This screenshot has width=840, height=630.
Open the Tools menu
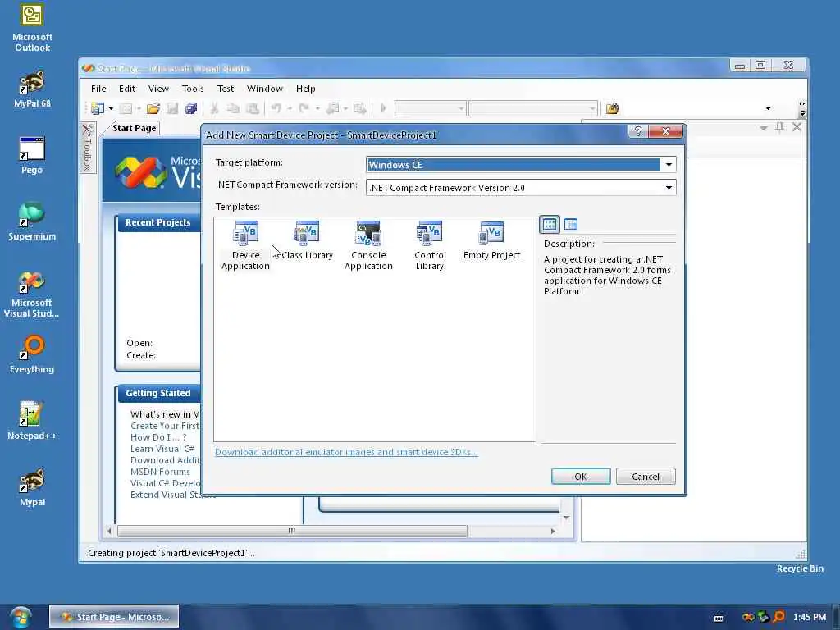pos(193,89)
